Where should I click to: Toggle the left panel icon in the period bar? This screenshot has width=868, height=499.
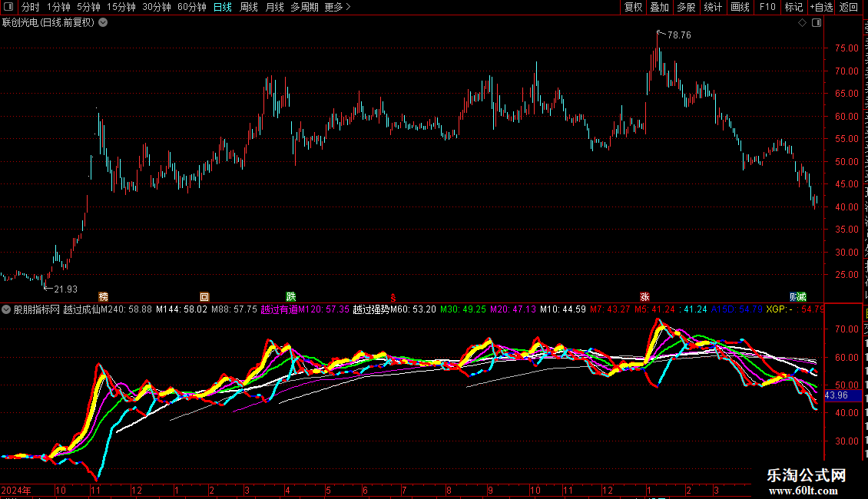tap(8, 7)
